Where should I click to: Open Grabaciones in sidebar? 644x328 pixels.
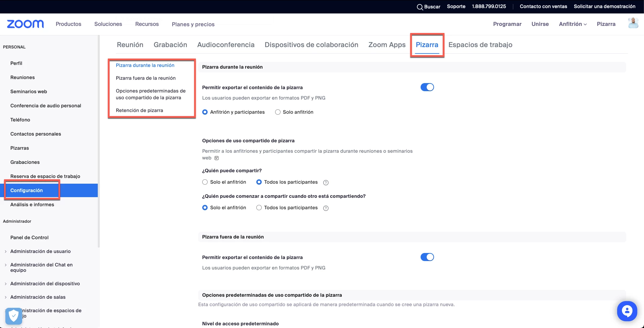[25, 162]
